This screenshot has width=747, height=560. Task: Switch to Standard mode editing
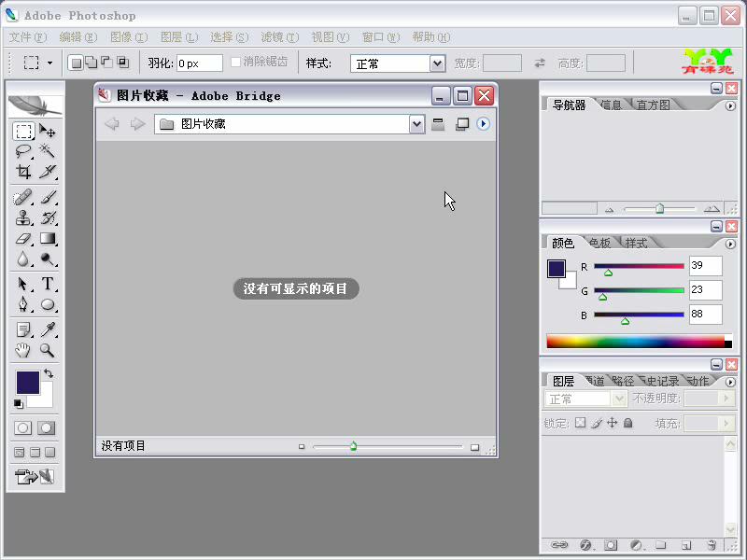pos(22,427)
